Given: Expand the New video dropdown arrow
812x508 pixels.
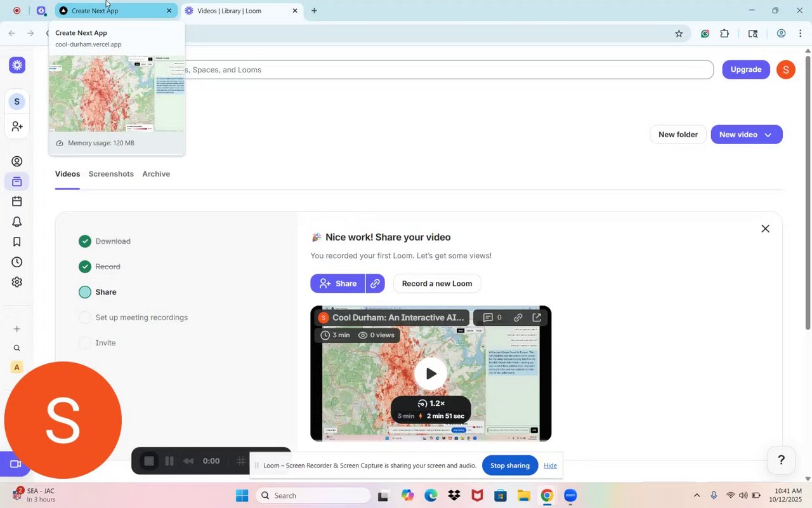Looking at the screenshot, I should 768,135.
